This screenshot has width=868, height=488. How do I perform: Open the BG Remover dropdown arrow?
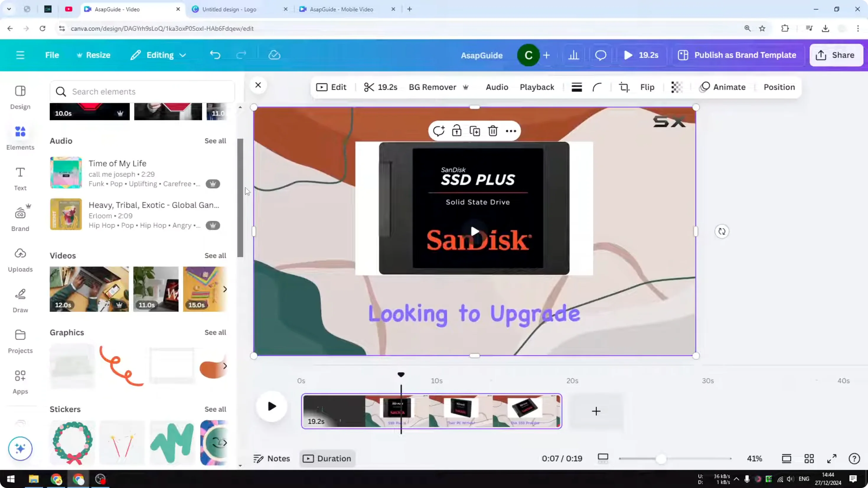(x=466, y=87)
